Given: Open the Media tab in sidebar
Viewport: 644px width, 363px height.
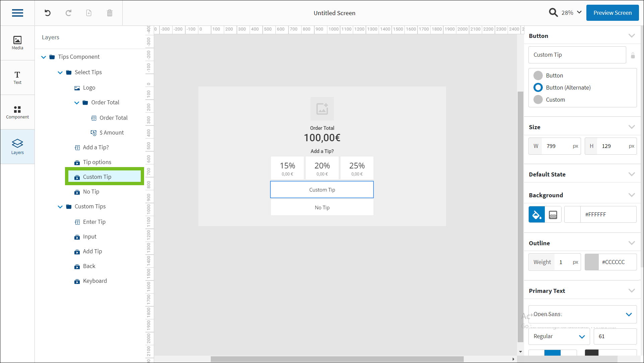Looking at the screenshot, I should [x=17, y=43].
